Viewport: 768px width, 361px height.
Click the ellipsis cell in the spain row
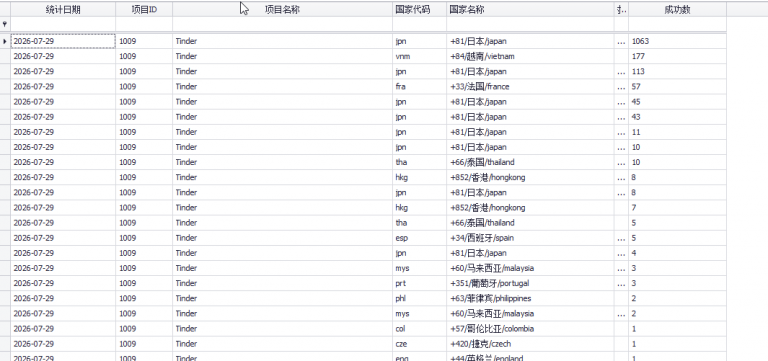coord(622,238)
